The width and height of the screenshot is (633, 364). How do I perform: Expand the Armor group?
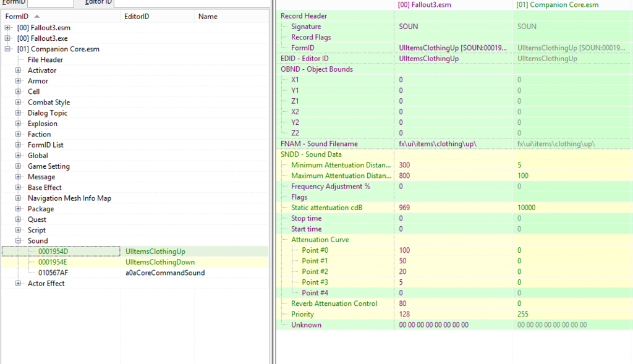pos(18,81)
